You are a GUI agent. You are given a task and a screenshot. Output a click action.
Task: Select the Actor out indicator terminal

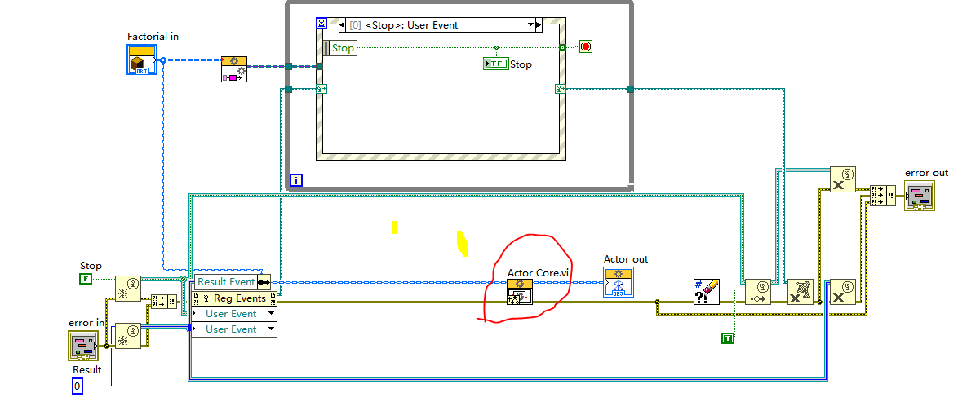[619, 281]
